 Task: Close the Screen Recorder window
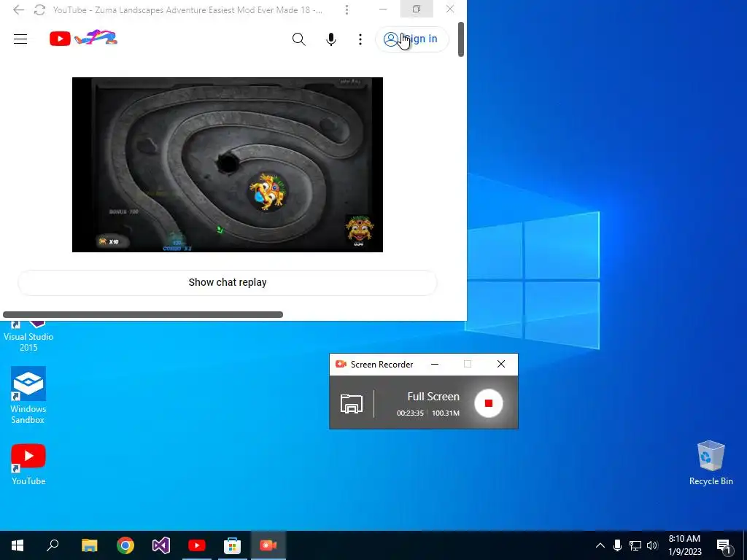point(500,365)
